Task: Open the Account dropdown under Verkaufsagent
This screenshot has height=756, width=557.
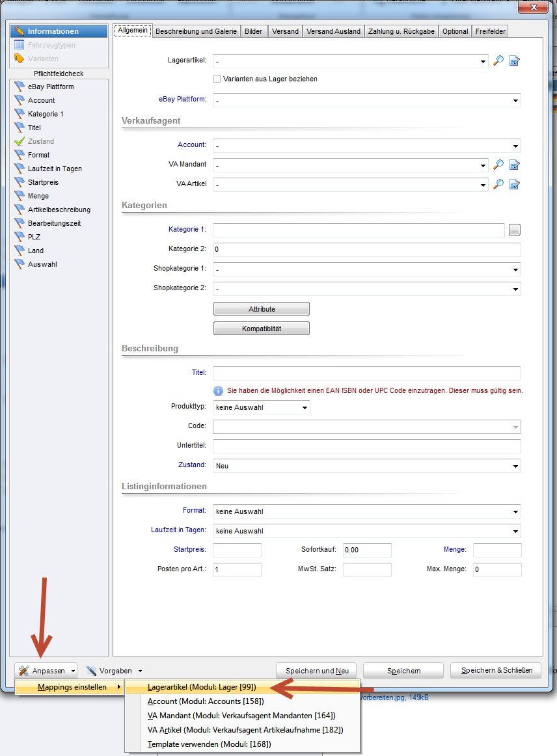Action: 515,146
